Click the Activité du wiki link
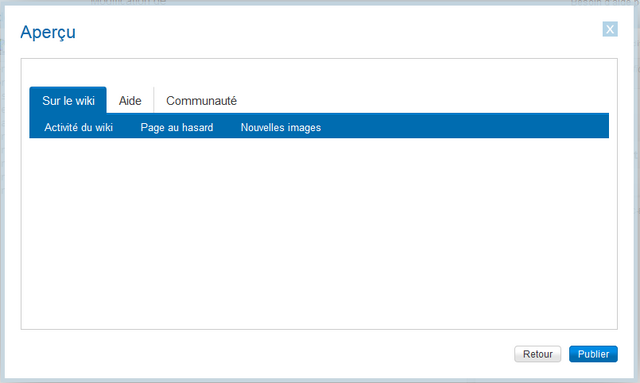The height and width of the screenshot is (383, 640). [x=78, y=127]
